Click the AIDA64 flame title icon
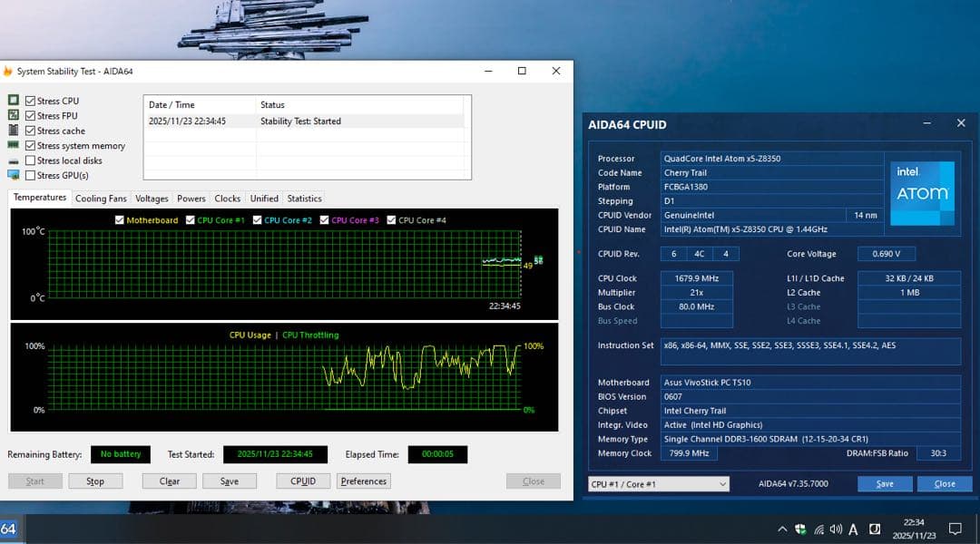 point(7,72)
